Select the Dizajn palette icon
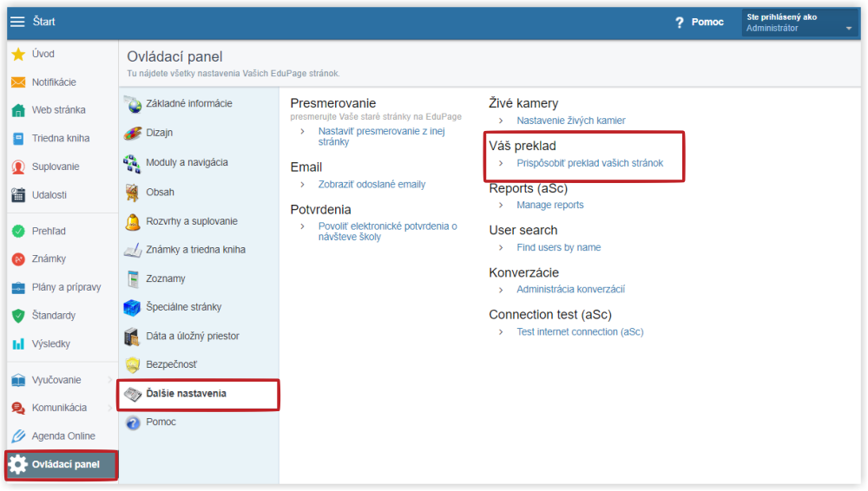Image resolution: width=868 pixels, height=491 pixels. pos(132,133)
